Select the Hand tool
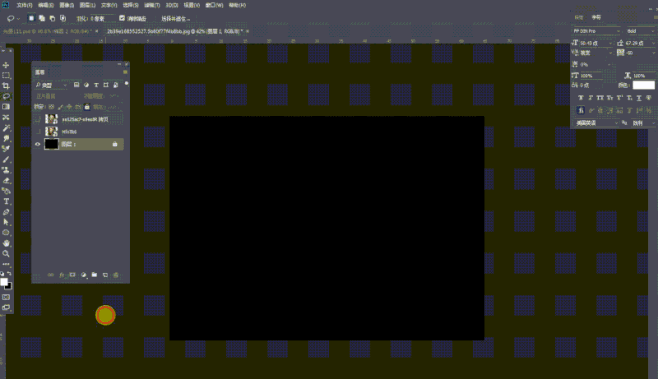The height and width of the screenshot is (379, 658). [x=6, y=243]
